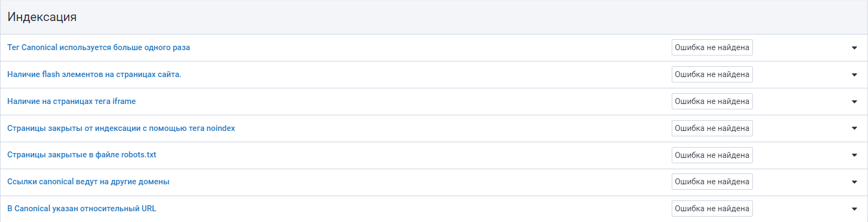
Task: Click 'Ошибка не найдена' badge in iframe row
Action: click(712, 101)
